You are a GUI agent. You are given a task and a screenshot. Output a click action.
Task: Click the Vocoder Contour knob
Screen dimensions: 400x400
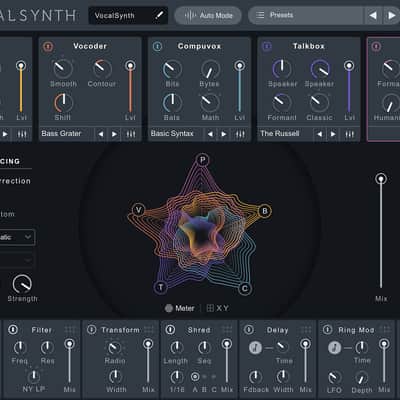102,68
